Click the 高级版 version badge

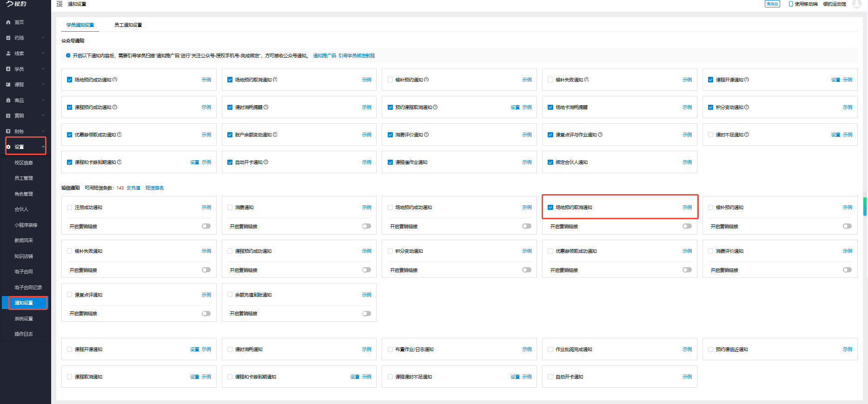[x=772, y=4]
